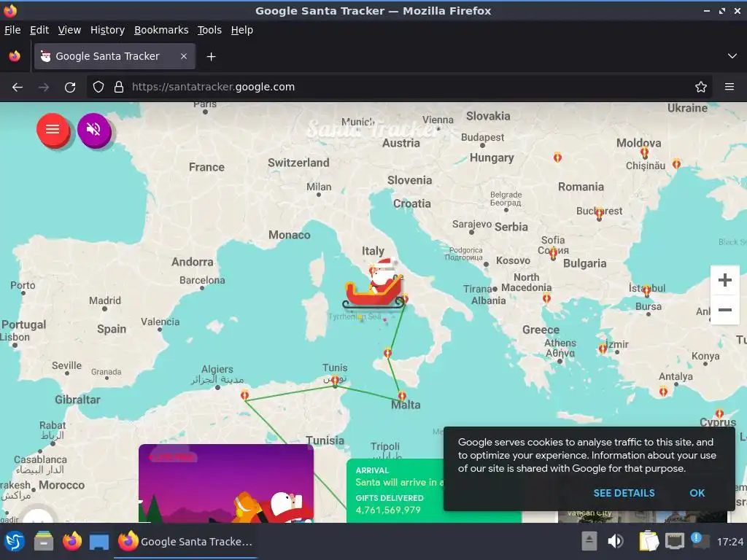Click the Izmir location pin
Screen dimensions: 747x560
click(603, 349)
